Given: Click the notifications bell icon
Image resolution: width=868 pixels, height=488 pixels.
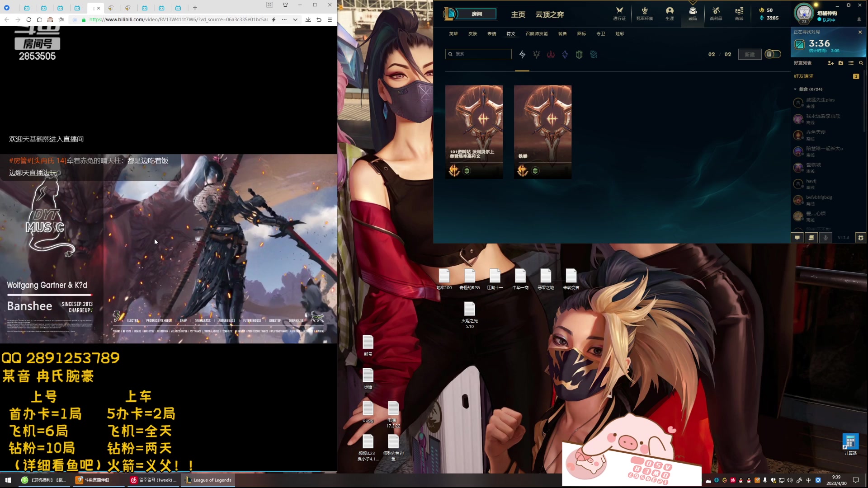Looking at the screenshot, I should pyautogui.click(x=859, y=20).
